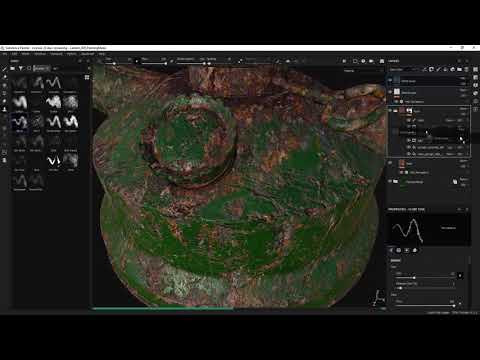
Task: Close the Layers panel with its X button
Action: (467, 61)
